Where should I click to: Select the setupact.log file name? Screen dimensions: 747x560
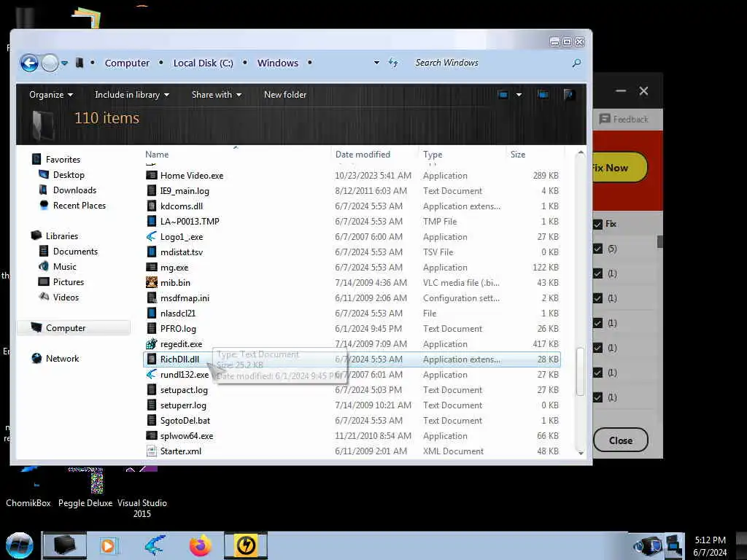(184, 389)
